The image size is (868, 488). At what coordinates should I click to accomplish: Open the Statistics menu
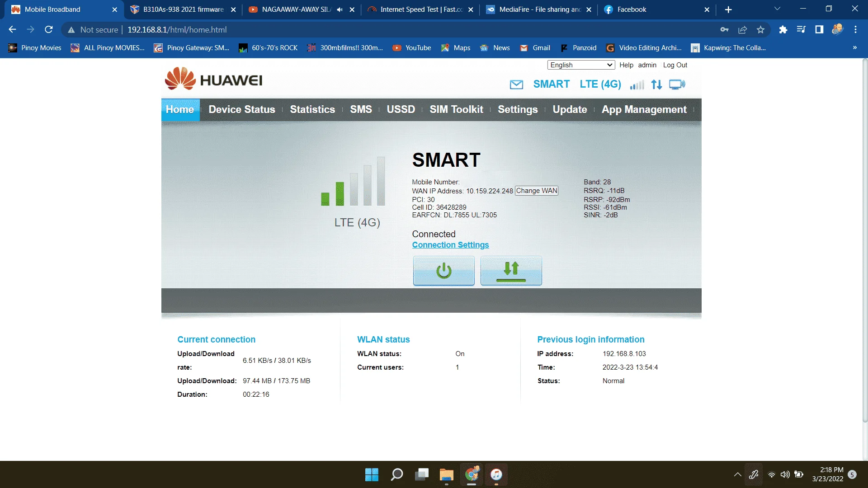tap(312, 109)
